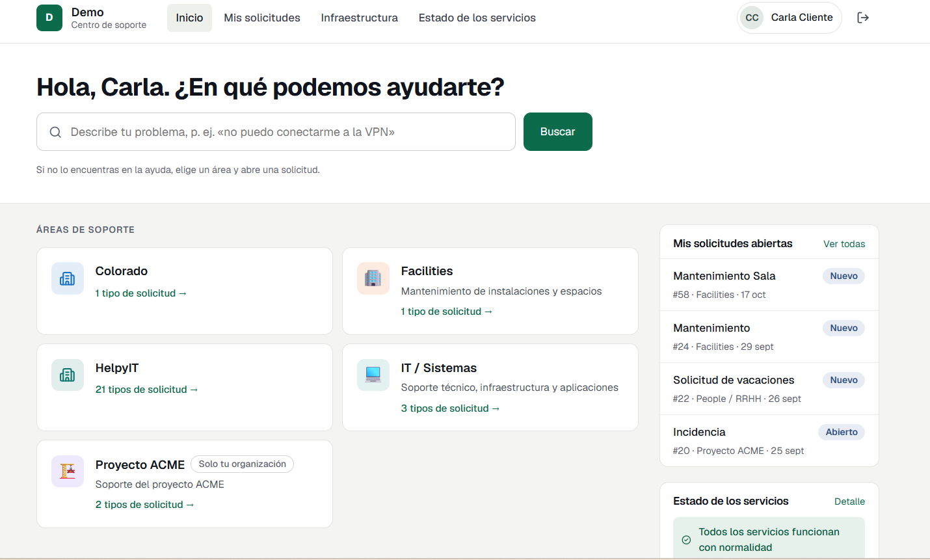
Task: Select the IT / Sistemas heading
Action: click(x=439, y=368)
